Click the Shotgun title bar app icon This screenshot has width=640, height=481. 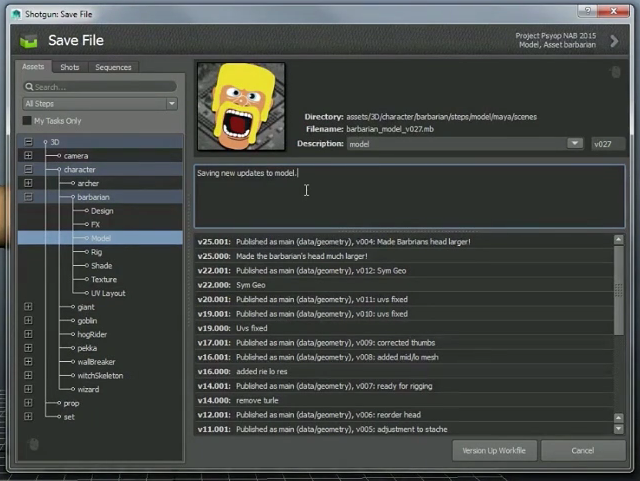click(16, 14)
